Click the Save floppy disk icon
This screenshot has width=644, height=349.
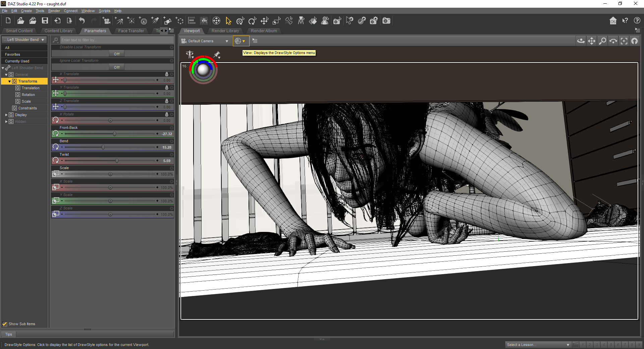(45, 20)
